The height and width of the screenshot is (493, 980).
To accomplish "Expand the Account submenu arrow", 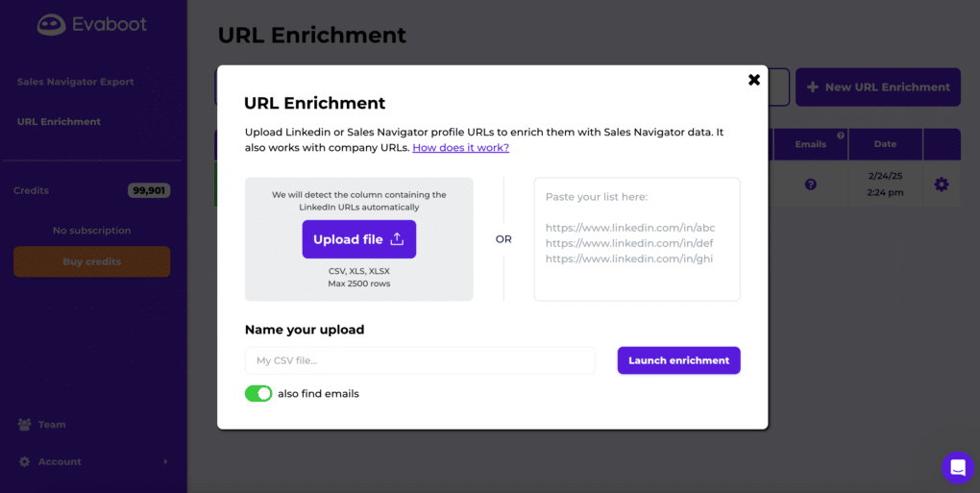I will click(165, 461).
